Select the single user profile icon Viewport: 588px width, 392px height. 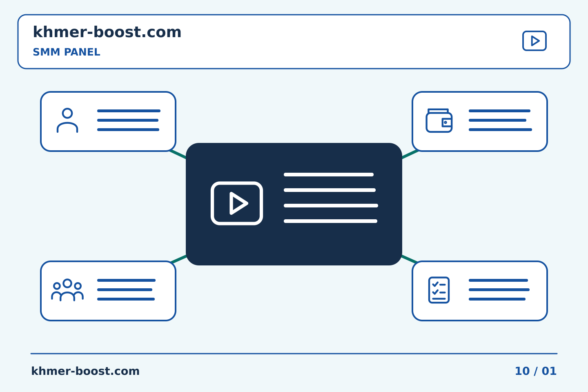67,120
